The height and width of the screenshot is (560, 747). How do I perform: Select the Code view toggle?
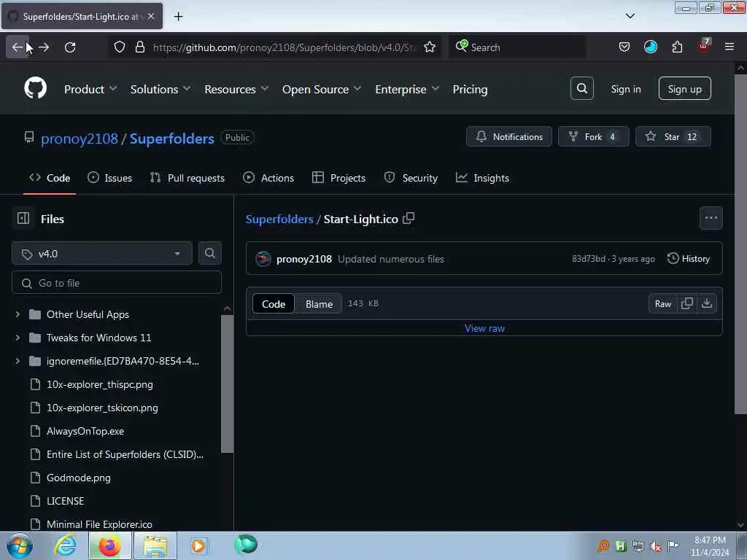274,304
